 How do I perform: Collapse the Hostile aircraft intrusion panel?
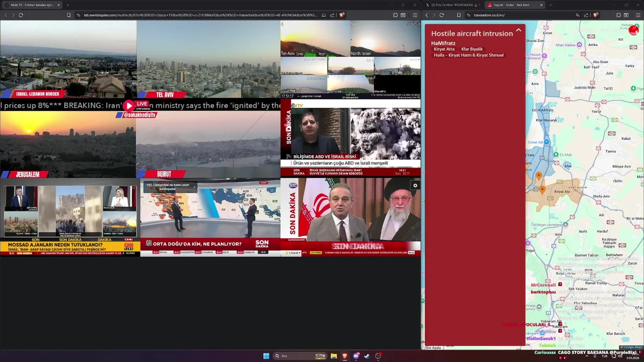pyautogui.click(x=518, y=30)
